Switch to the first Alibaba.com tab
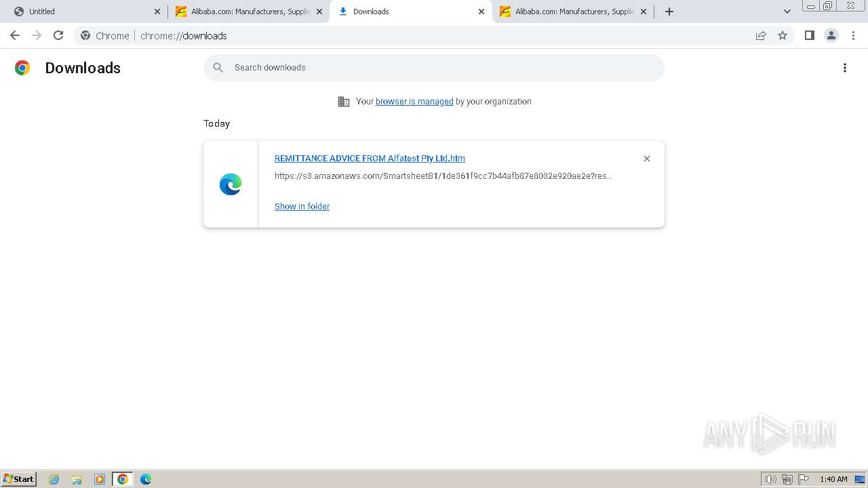The height and width of the screenshot is (488, 868). coord(249,12)
